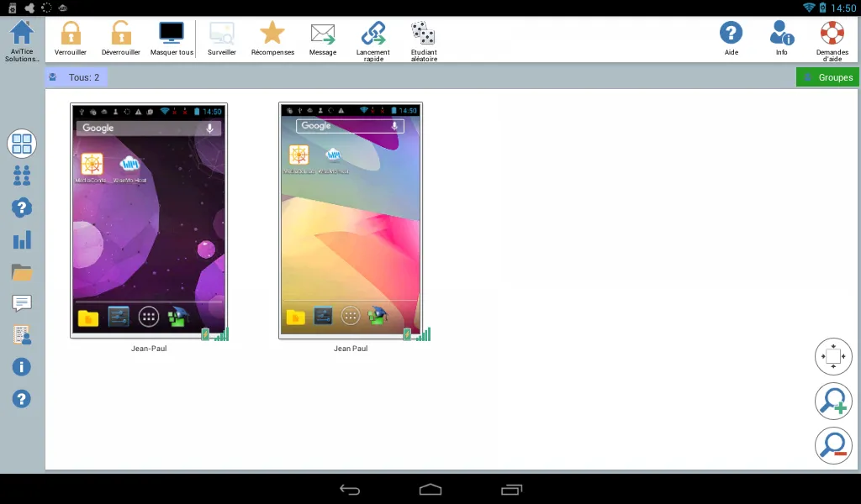Zoom out with magnifier minus button

coord(833,445)
